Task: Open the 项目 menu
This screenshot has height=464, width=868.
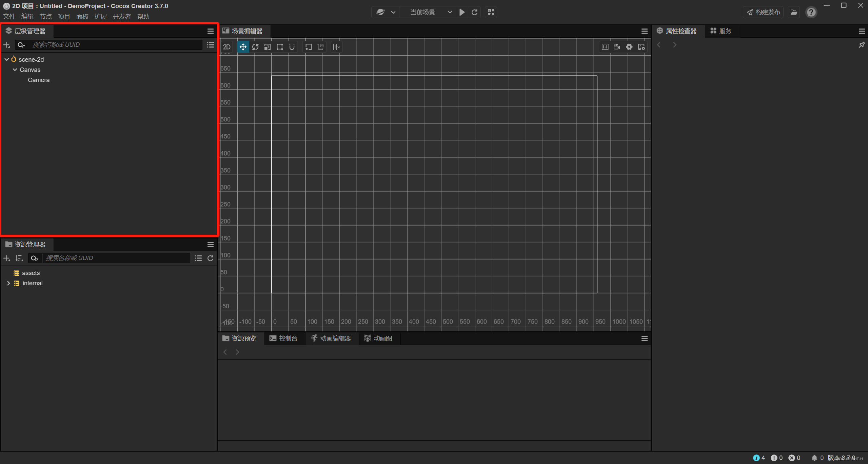Action: point(64,17)
